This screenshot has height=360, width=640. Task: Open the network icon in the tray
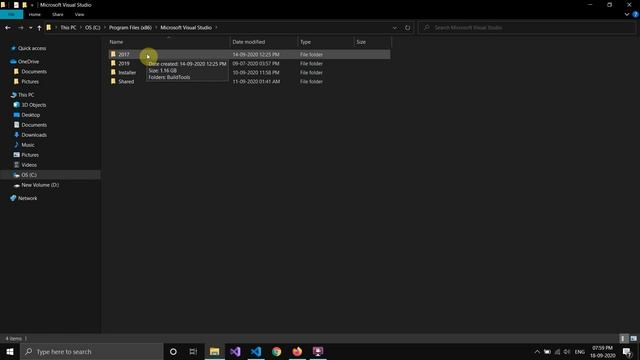(558, 351)
